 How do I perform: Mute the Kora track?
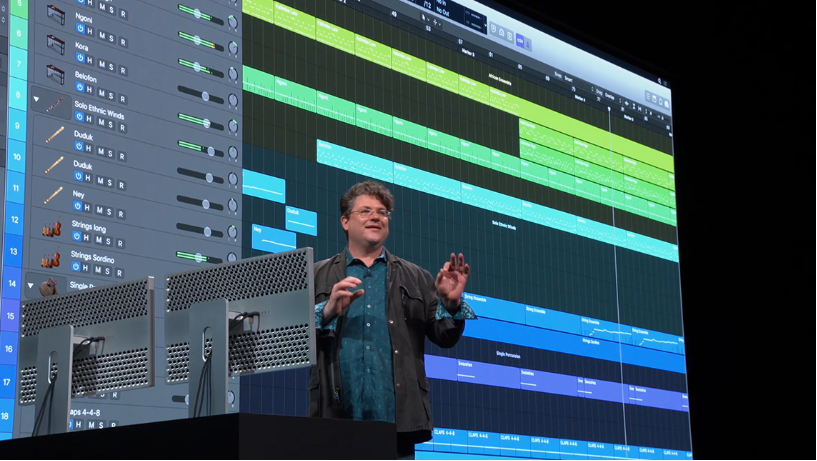click(x=102, y=65)
